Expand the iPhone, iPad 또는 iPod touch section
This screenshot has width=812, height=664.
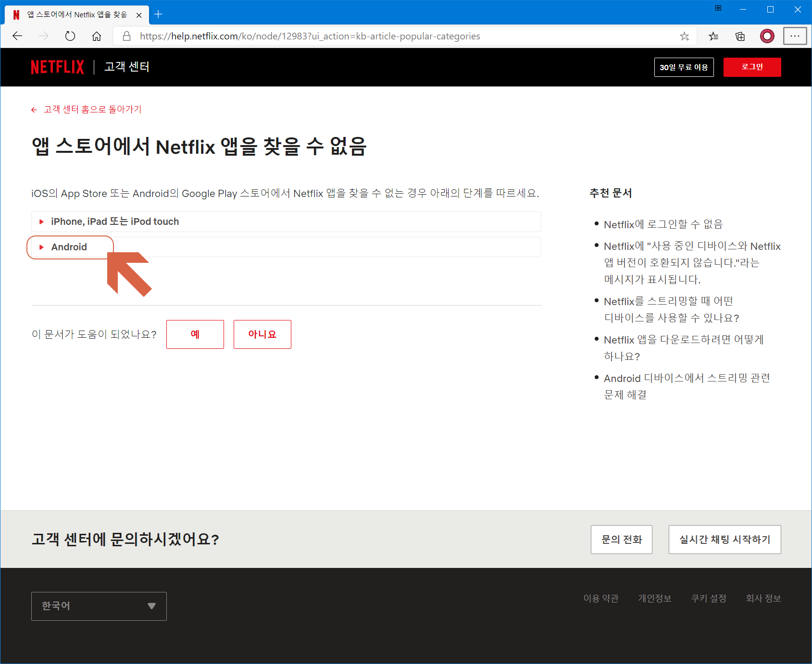click(286, 221)
